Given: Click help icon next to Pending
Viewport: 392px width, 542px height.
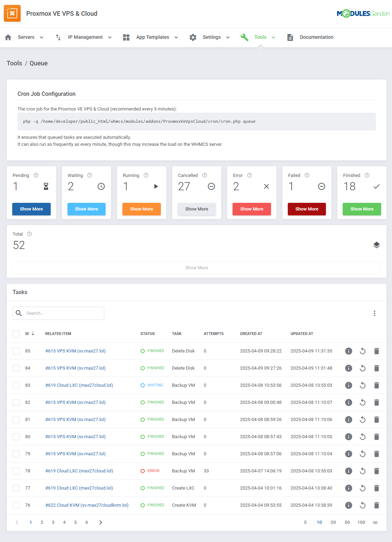Looking at the screenshot, I should tap(36, 175).
